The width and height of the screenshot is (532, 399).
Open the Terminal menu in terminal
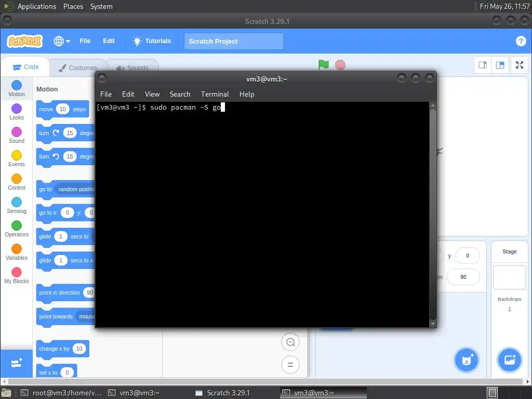215,95
